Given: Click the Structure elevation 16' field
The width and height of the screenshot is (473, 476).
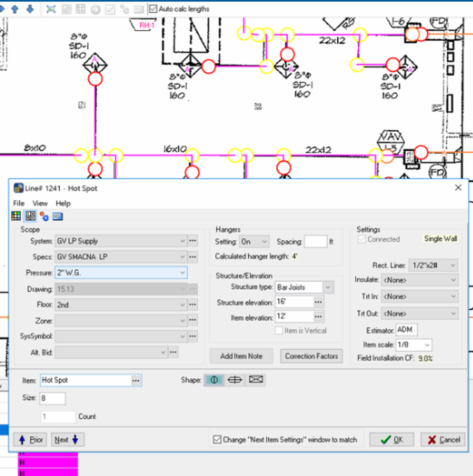Looking at the screenshot, I should [x=294, y=302].
